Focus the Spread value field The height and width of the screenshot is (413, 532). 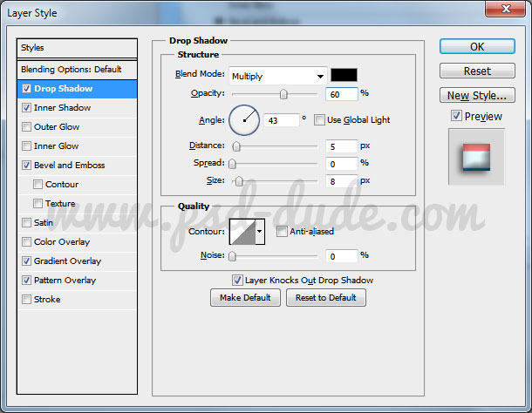(342, 164)
